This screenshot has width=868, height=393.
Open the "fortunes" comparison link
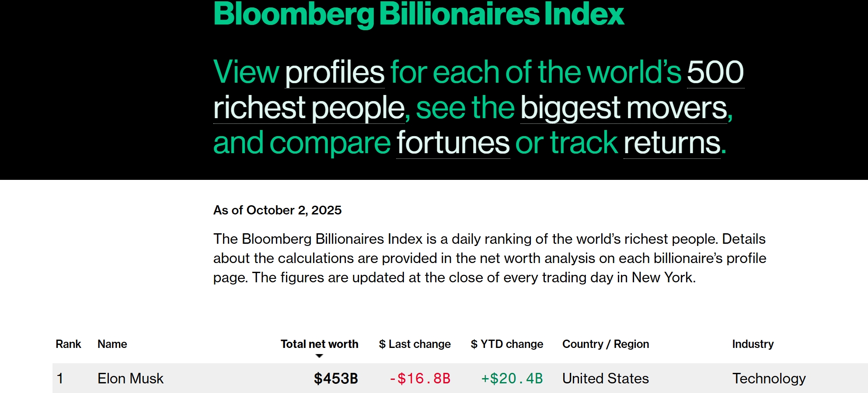click(x=453, y=143)
